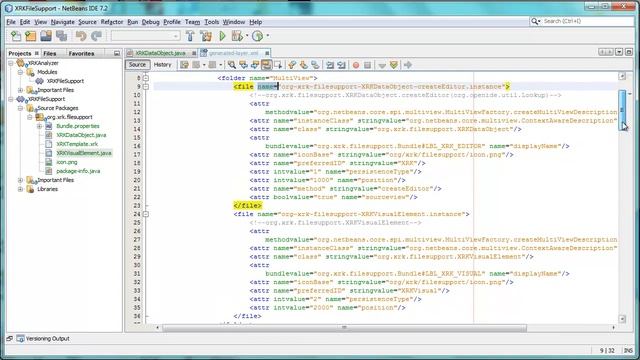The image size is (640, 360).
Task: Expand XRKAnalyzer Important Files node
Action: (20, 90)
